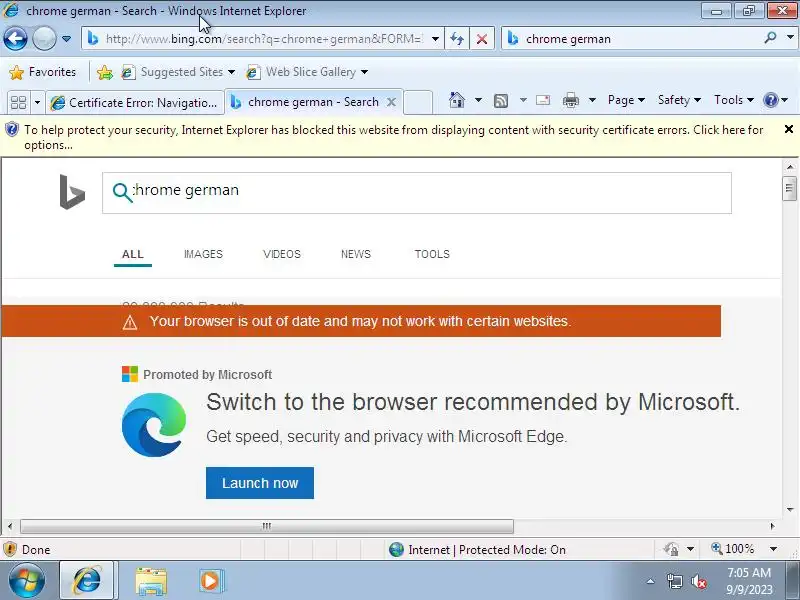Dismiss the security information bar
The height and width of the screenshot is (600, 800).
pyautogui.click(x=788, y=130)
